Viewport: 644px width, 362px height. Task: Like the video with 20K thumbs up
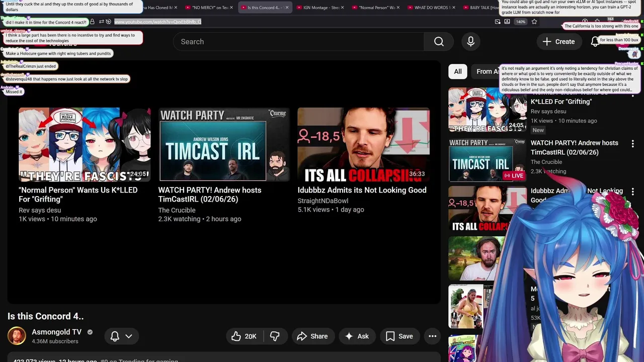pyautogui.click(x=244, y=336)
